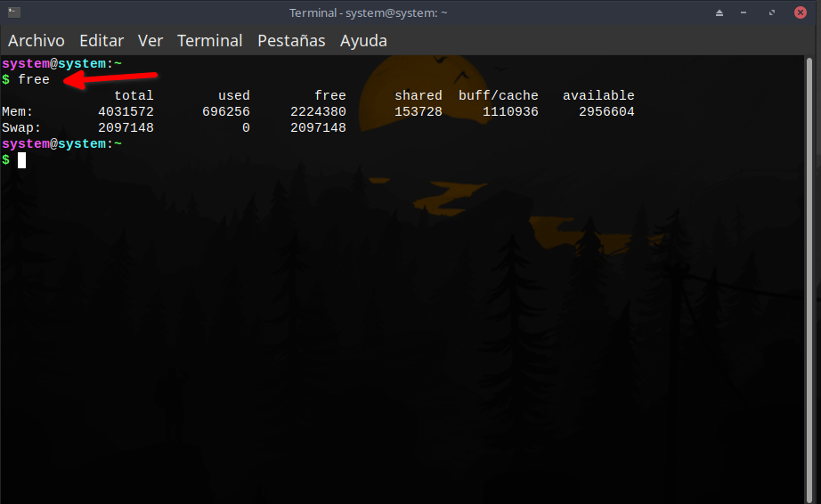
Task: Open the Ver menu
Action: click(150, 41)
